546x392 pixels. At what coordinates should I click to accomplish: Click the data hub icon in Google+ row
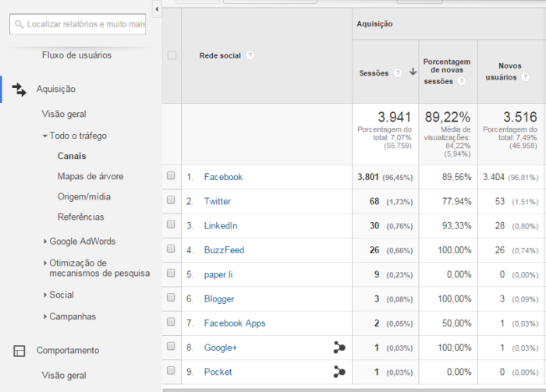339,347
